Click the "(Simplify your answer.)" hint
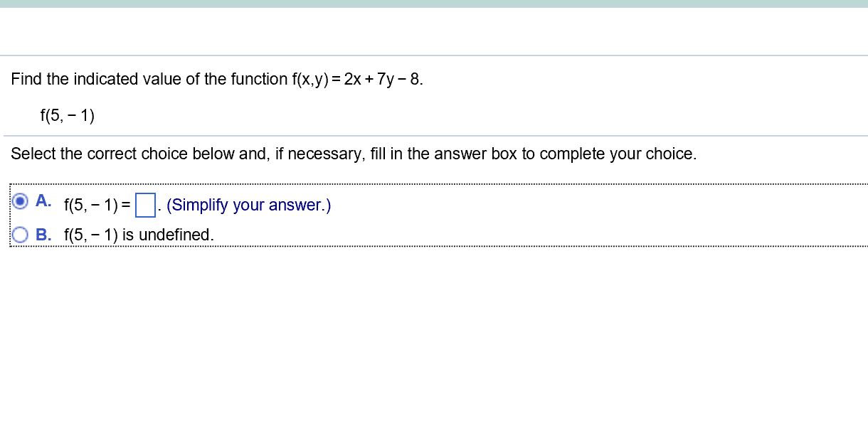Screen dimensions: 868x421 pos(248,206)
